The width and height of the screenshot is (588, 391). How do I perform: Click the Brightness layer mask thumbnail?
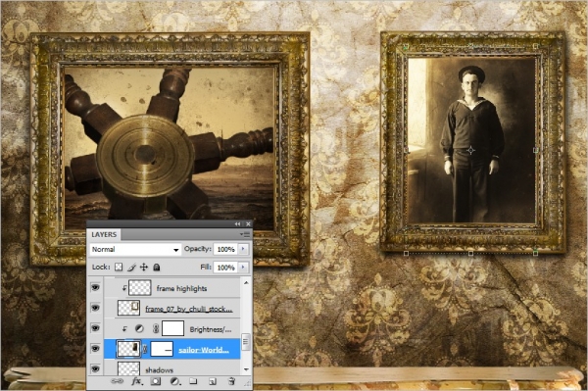click(172, 328)
